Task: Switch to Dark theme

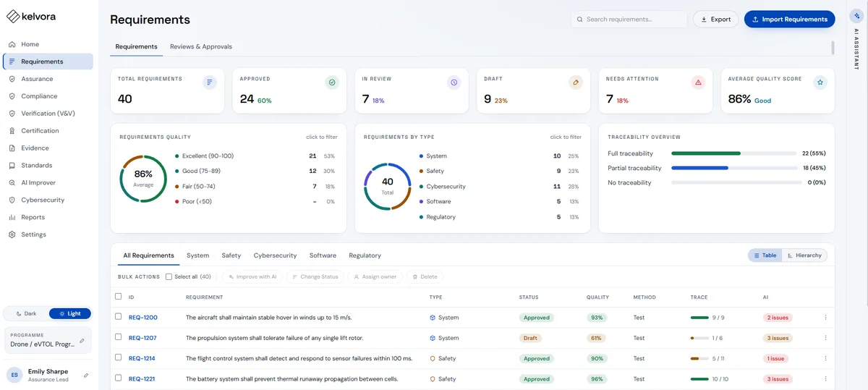Action: tap(26, 313)
